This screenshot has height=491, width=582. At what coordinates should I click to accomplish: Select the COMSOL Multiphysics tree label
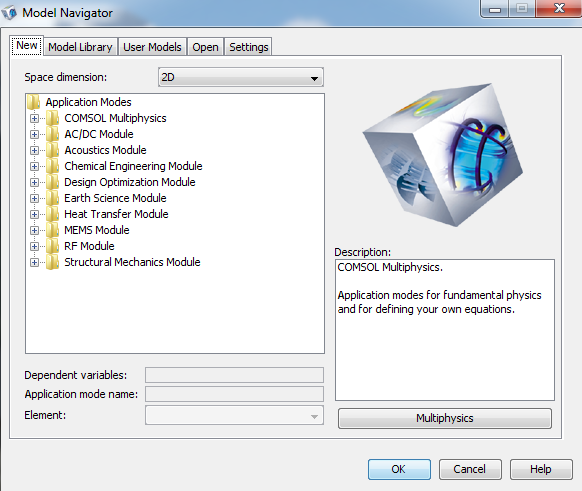point(115,118)
